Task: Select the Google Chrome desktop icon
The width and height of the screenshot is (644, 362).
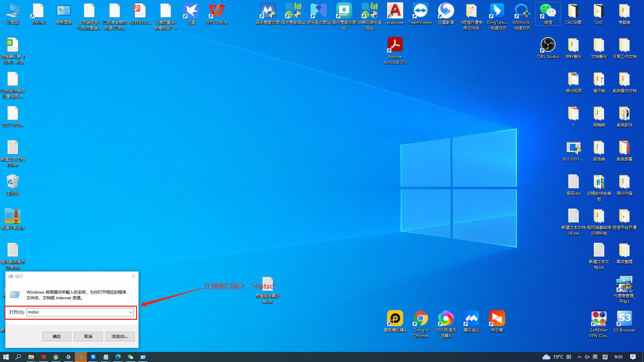Action: tap(421, 324)
